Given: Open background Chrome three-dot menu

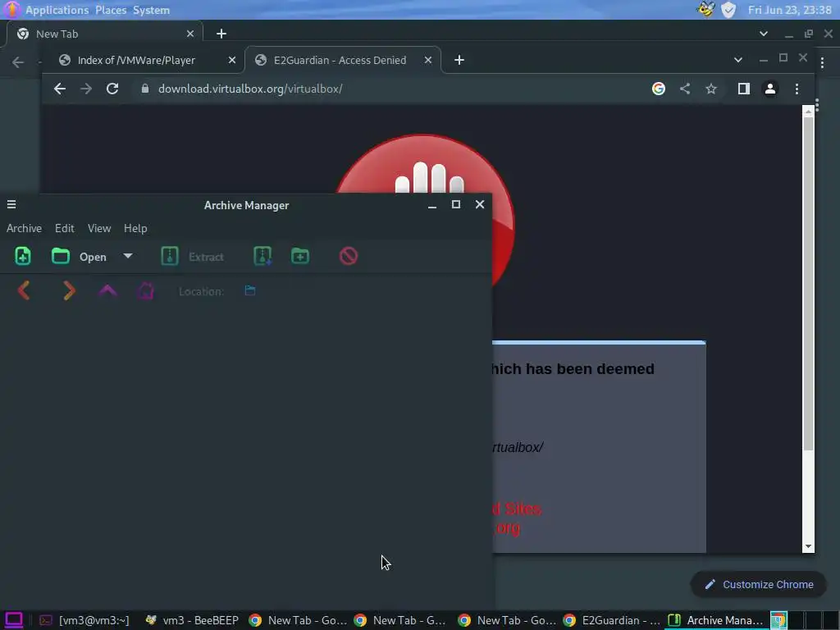Looking at the screenshot, I should 822,62.
